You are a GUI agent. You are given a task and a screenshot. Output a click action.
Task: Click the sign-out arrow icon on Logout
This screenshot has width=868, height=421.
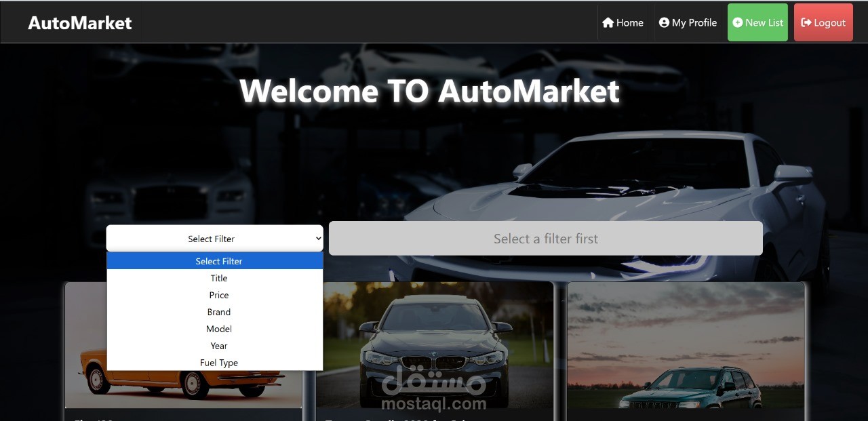tap(806, 22)
